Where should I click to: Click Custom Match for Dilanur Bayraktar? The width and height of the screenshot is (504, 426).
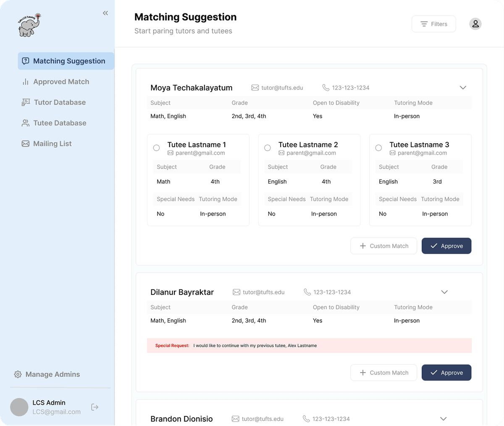(x=383, y=373)
